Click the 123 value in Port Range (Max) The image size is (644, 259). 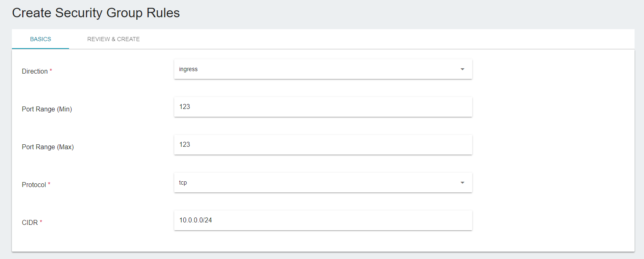tap(185, 145)
